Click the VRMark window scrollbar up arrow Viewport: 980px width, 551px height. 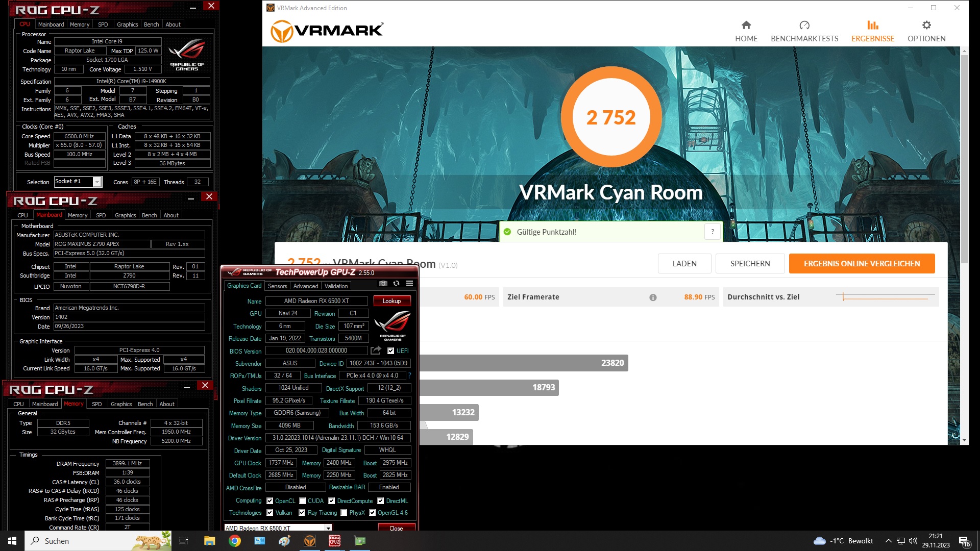[964, 51]
